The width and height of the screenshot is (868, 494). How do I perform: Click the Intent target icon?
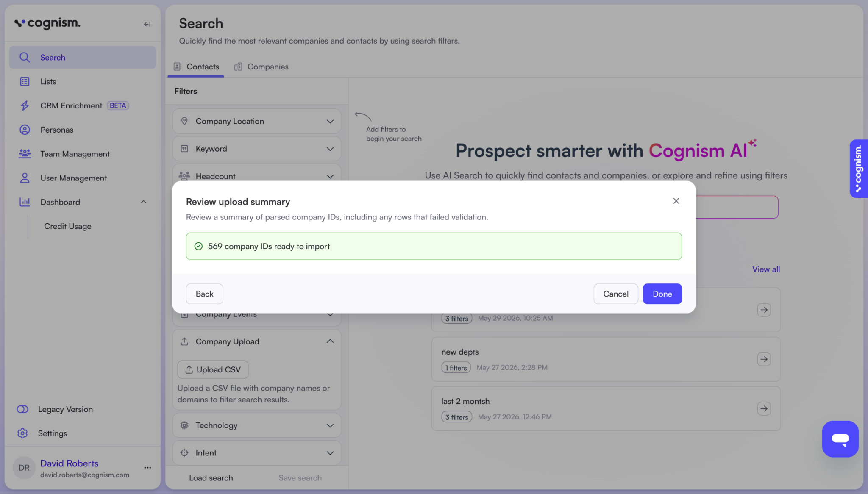click(184, 452)
